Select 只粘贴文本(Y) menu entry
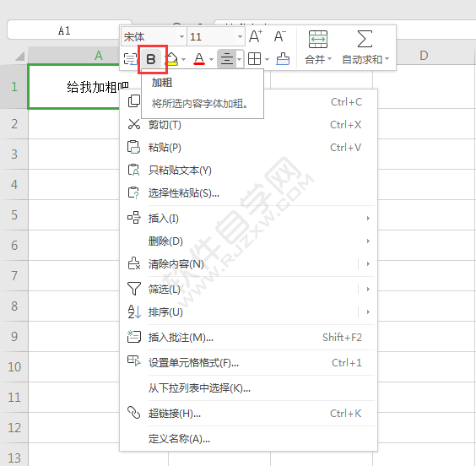Screen dimensions: 476x466 (x=248, y=171)
